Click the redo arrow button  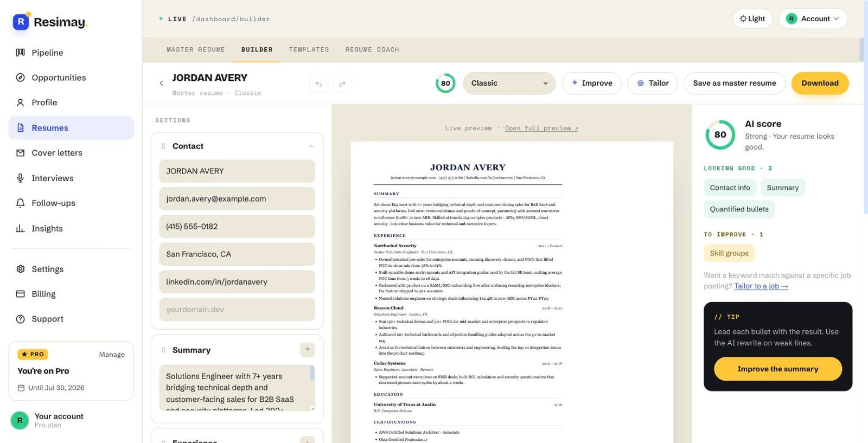(342, 84)
